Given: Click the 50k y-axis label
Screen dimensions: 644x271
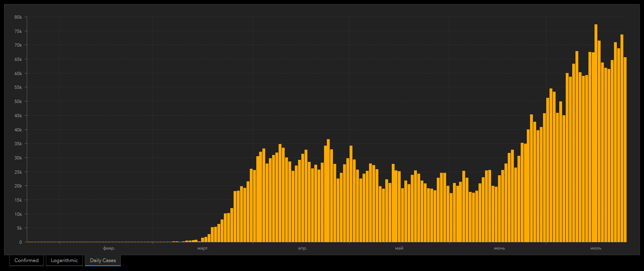Looking at the screenshot, I should point(18,101).
